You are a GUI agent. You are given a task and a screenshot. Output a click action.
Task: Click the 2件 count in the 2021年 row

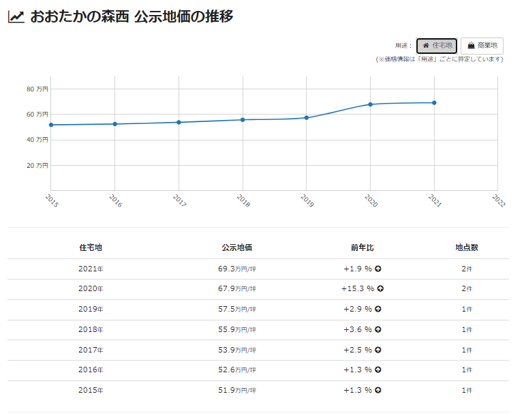467,269
